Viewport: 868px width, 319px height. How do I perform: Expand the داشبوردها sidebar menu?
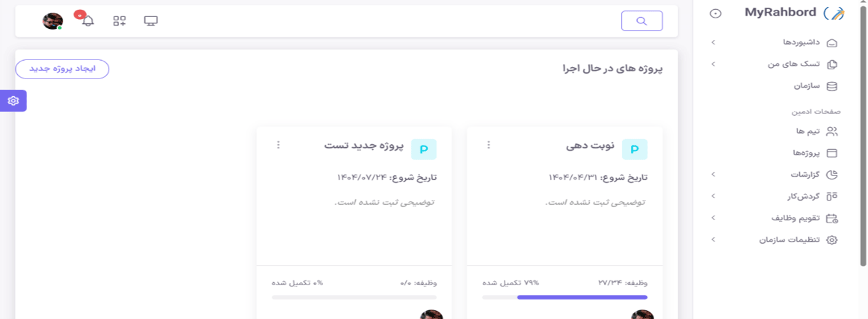pos(799,42)
